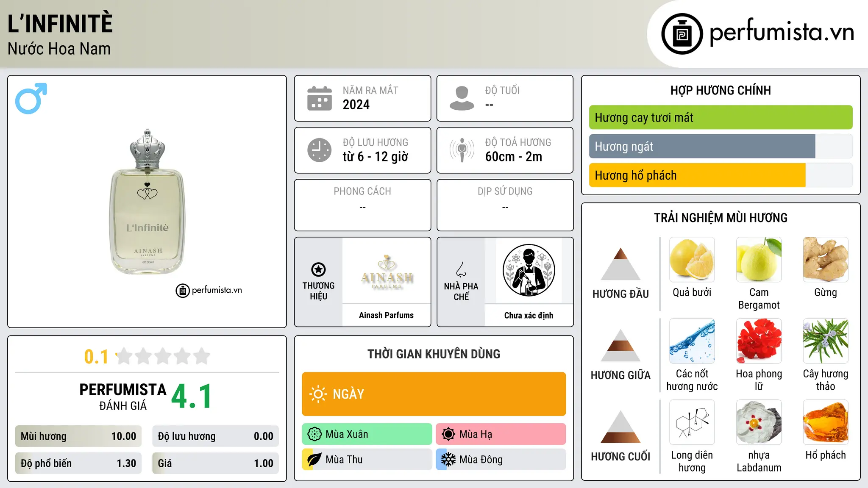This screenshot has width=868, height=488.
Task: Click the Độ phổ biến 1.30 score
Action: click(x=78, y=463)
